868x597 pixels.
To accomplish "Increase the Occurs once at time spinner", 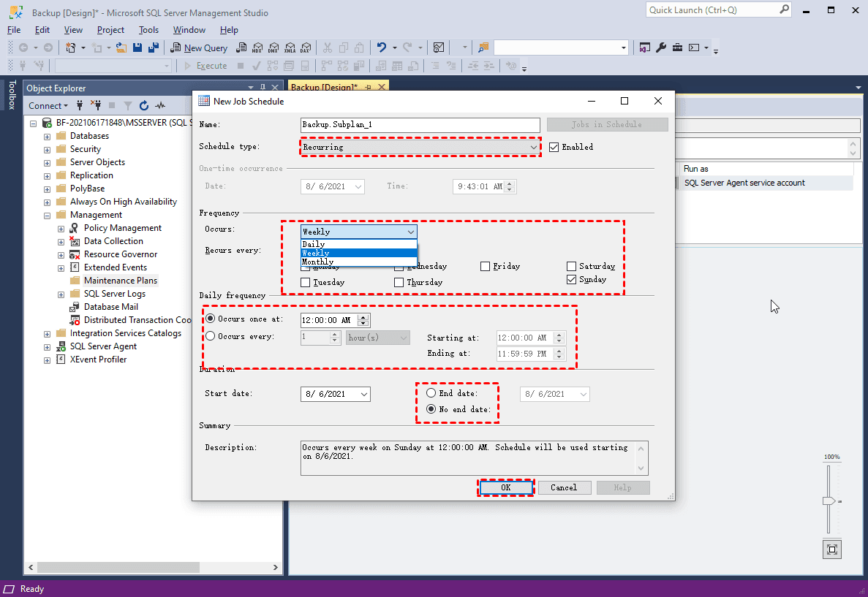I will (363, 317).
